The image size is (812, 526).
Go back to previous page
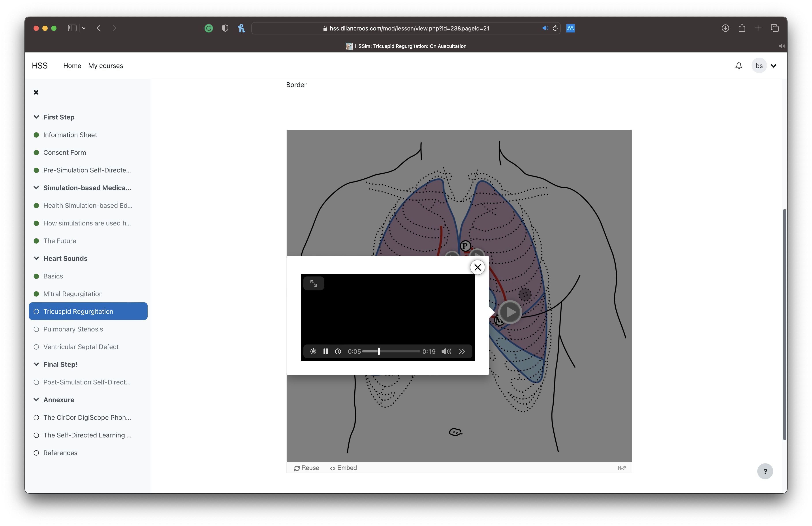(99, 28)
